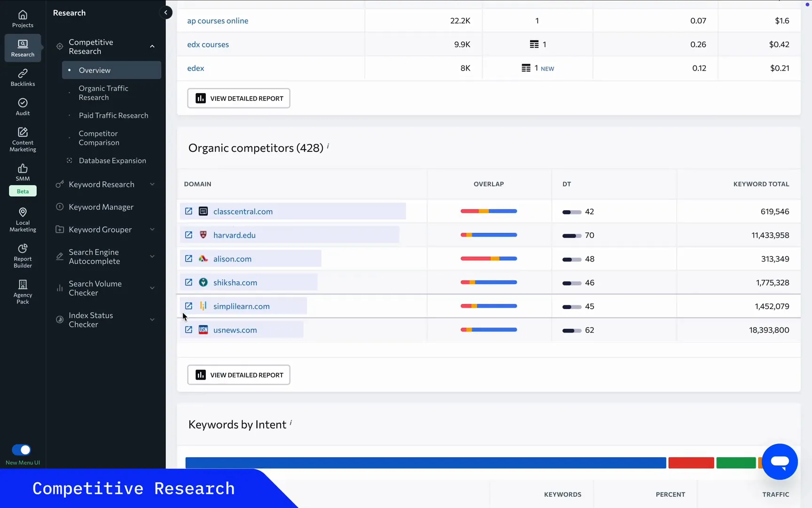Open the harvard.edu competitor link
812x508 pixels.
(x=234, y=235)
